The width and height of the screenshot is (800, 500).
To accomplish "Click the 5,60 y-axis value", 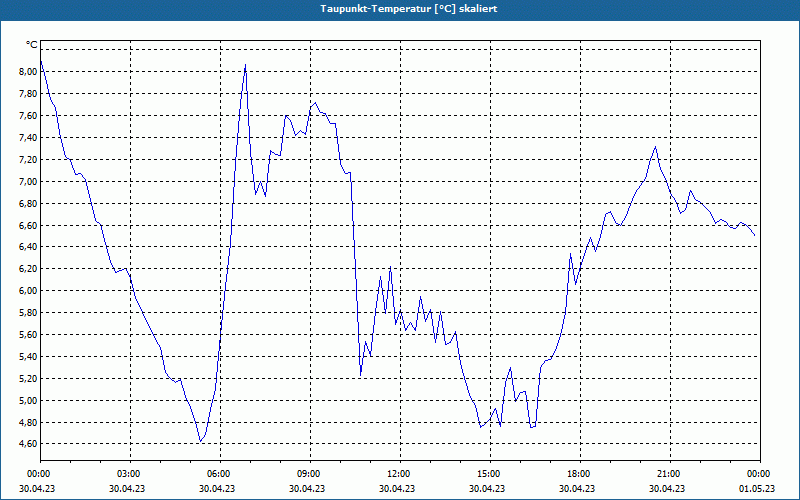I will point(28,335).
